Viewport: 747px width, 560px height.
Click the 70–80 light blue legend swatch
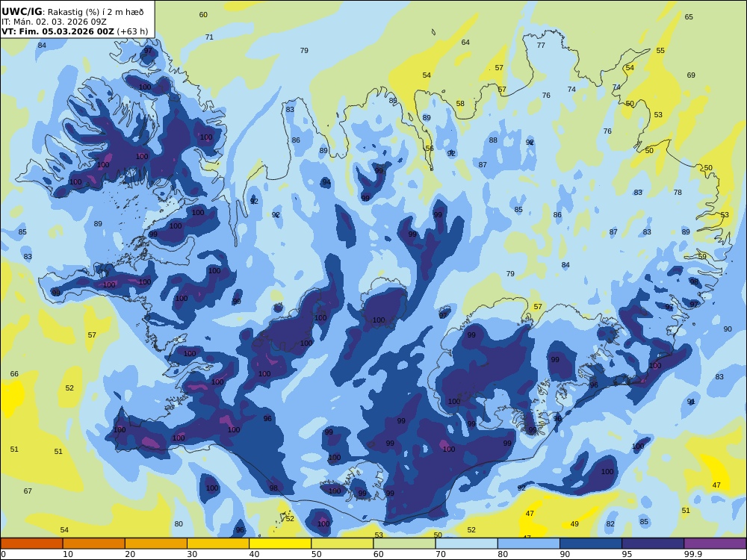466,544
